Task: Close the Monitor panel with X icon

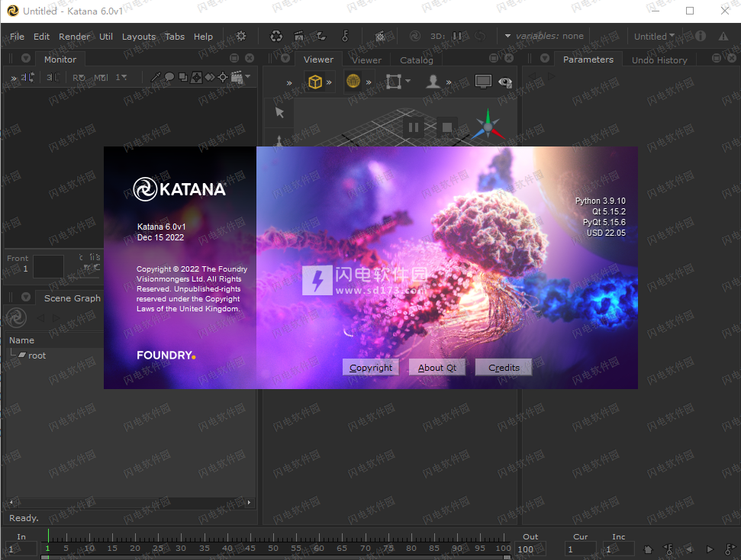Action: [x=250, y=58]
